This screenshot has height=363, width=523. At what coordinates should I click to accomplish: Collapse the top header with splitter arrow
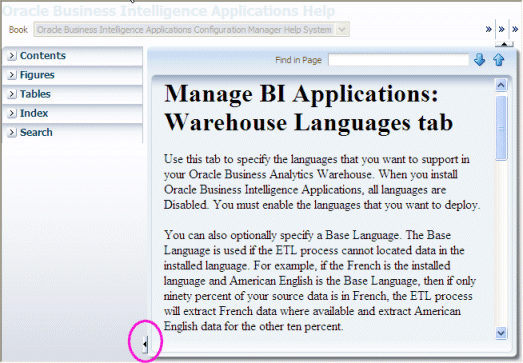click(x=504, y=44)
